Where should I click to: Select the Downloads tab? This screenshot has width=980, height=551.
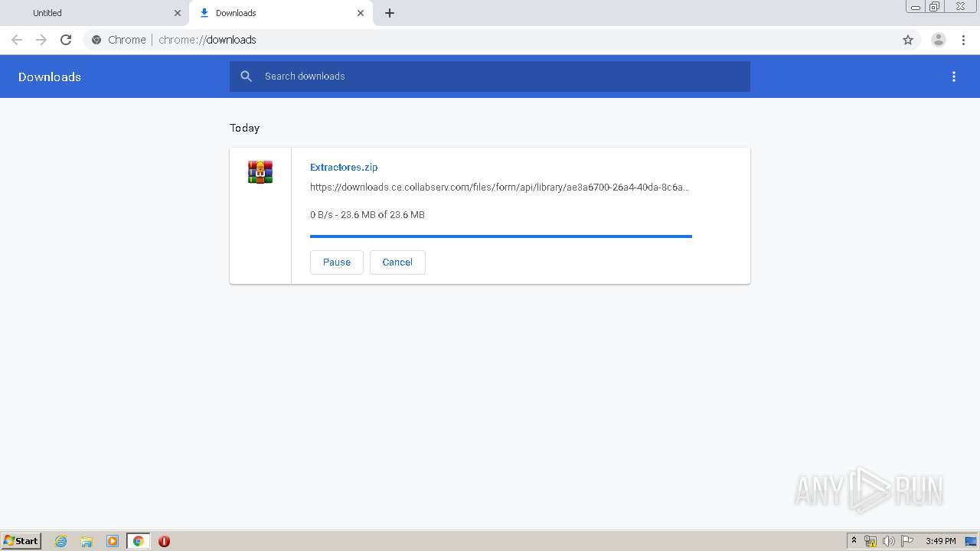coord(281,13)
